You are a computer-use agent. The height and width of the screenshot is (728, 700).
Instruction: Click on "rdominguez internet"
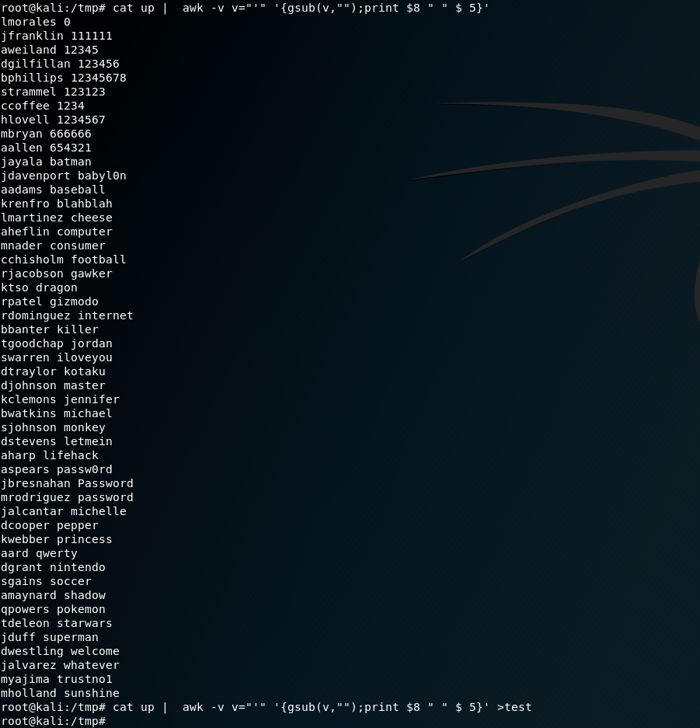[68, 315]
